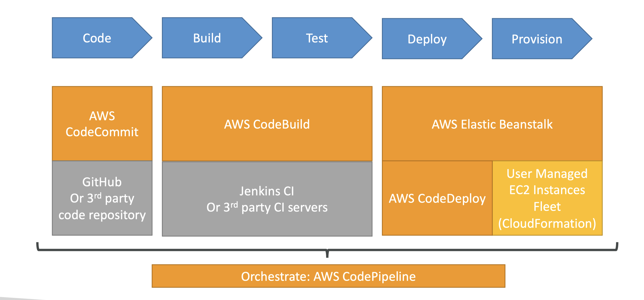Select the AWS Elastic Beanstalk box
644x300 pixels.
coord(492,124)
